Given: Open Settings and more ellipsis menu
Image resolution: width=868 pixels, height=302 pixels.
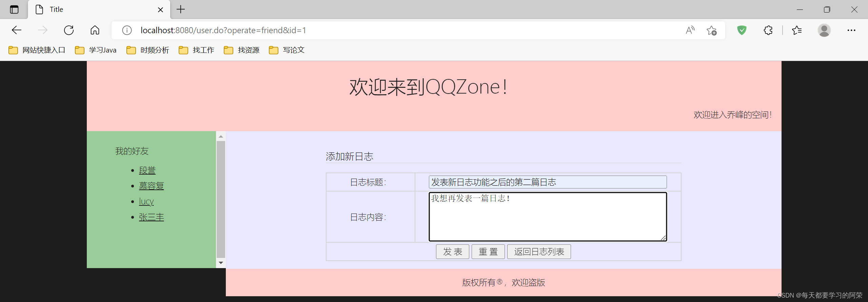Looking at the screenshot, I should pos(851,30).
